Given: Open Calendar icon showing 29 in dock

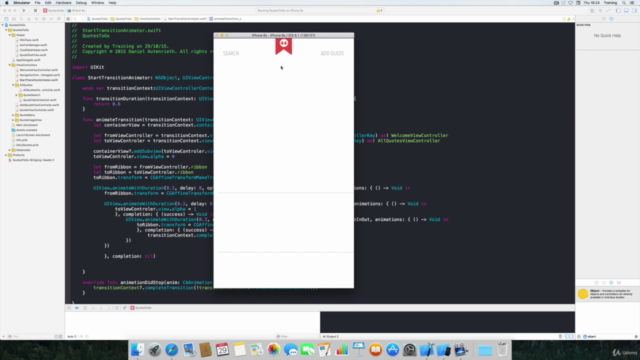Looking at the screenshot, I should pos(222,350).
